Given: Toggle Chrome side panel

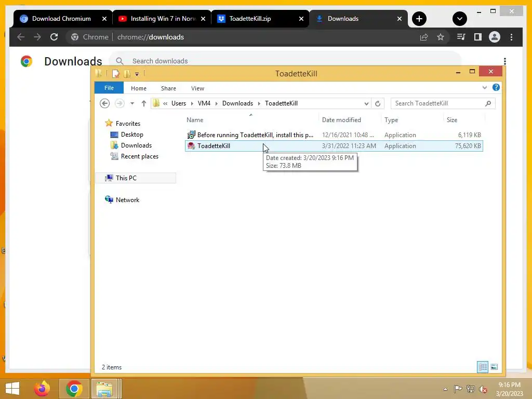Looking at the screenshot, I should 478,37.
